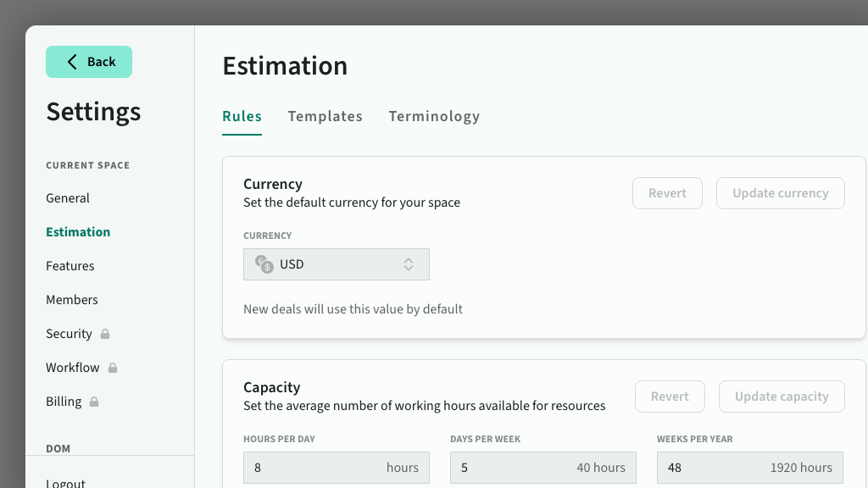Click the currency coins icon
Screen dimensions: 868x488
264,264
